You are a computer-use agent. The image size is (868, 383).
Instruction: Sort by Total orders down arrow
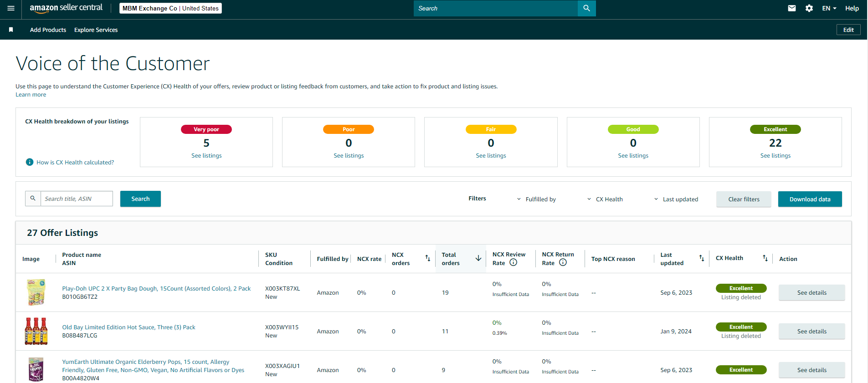478,258
